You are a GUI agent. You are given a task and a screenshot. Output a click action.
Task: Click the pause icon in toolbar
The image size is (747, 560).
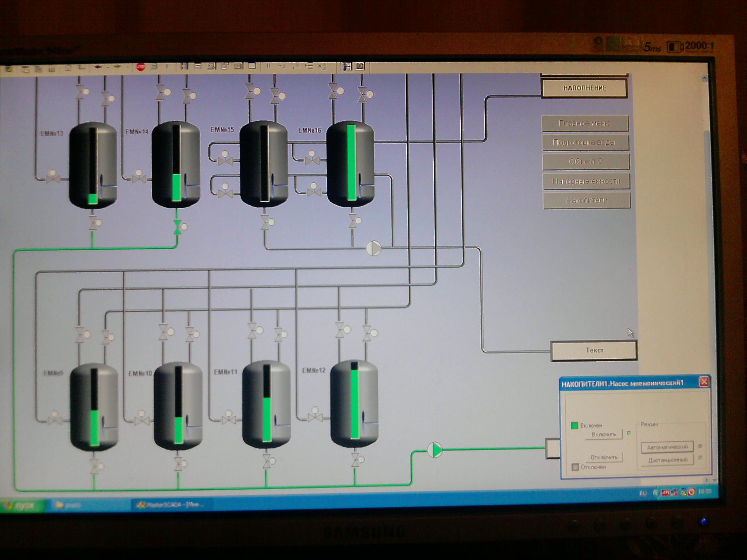[268, 66]
